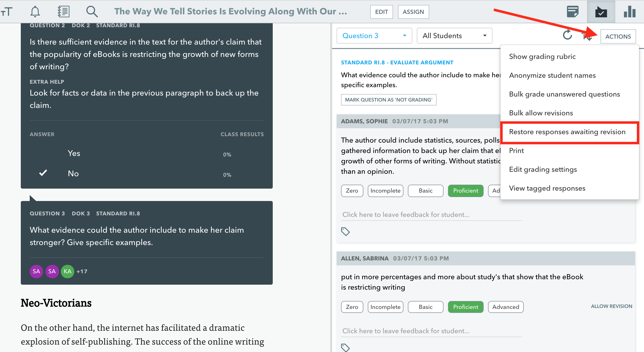Click the feedback field for Sophie Adams
Viewport: 644px width, 352px height.
(x=431, y=215)
